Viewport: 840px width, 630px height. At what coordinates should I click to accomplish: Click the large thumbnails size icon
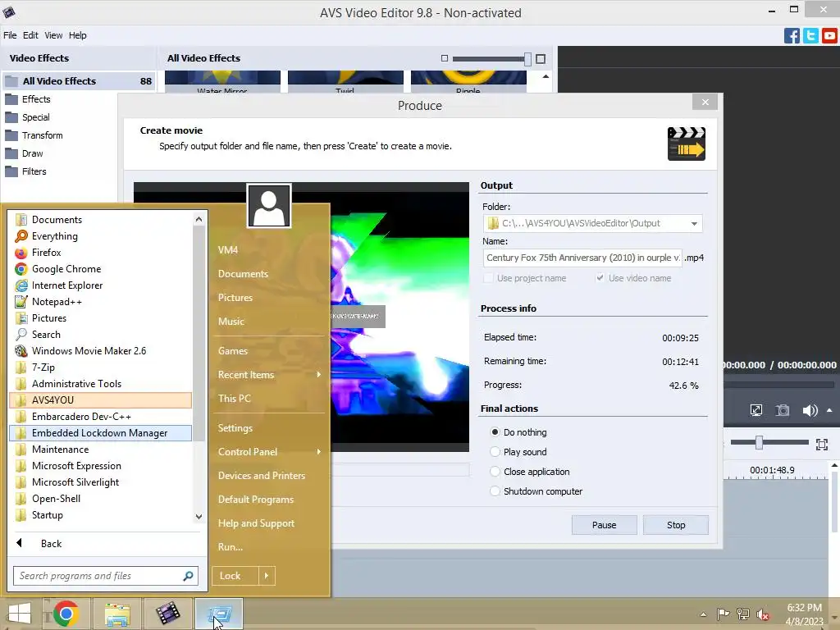(541, 58)
